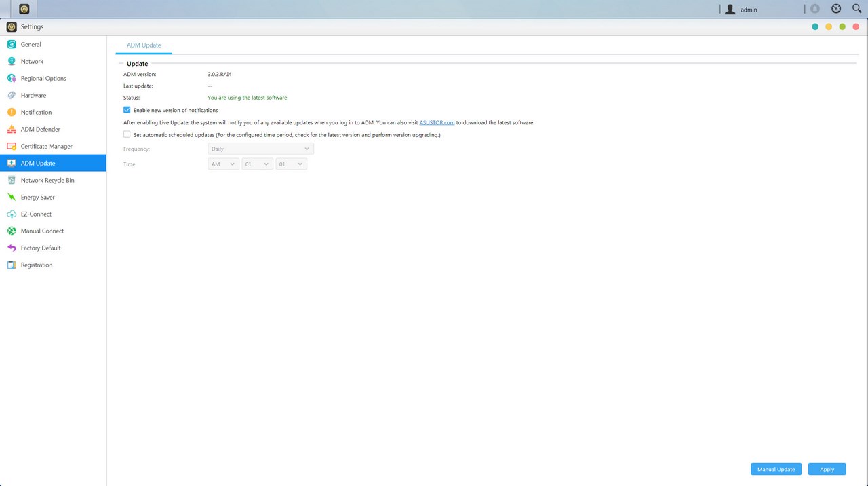Viewport: 868px width, 486px height.
Task: Open the notifications bell in the top bar
Action: point(815,9)
